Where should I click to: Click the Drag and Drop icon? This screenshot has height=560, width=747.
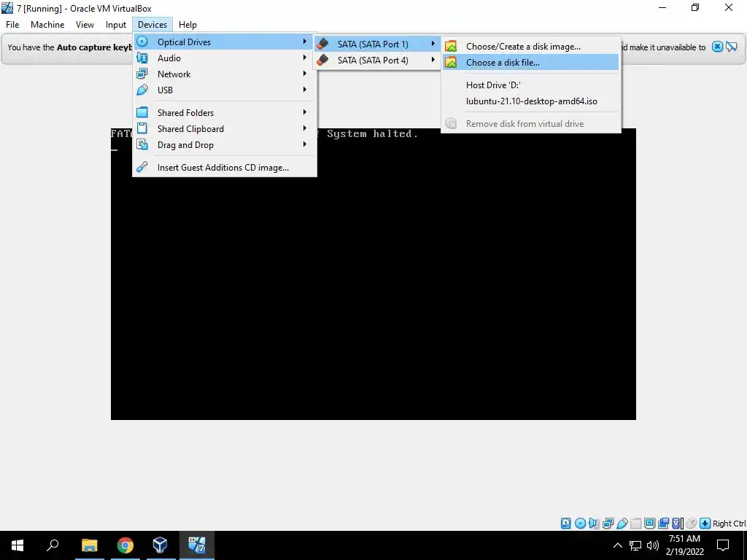[142, 144]
